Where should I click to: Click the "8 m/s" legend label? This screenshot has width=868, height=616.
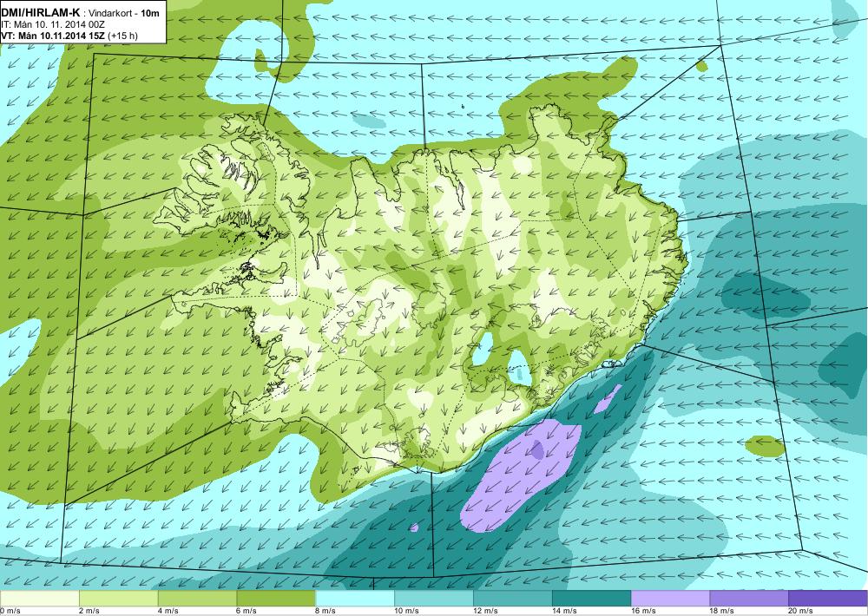click(x=325, y=611)
